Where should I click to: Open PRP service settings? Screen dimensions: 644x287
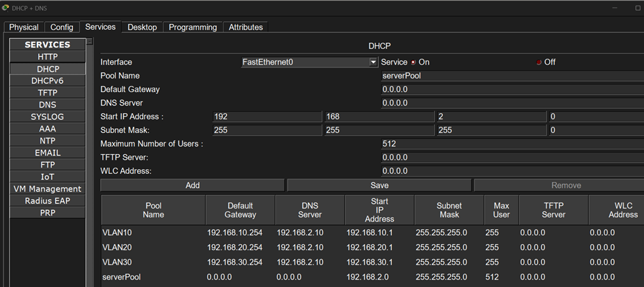(x=48, y=213)
